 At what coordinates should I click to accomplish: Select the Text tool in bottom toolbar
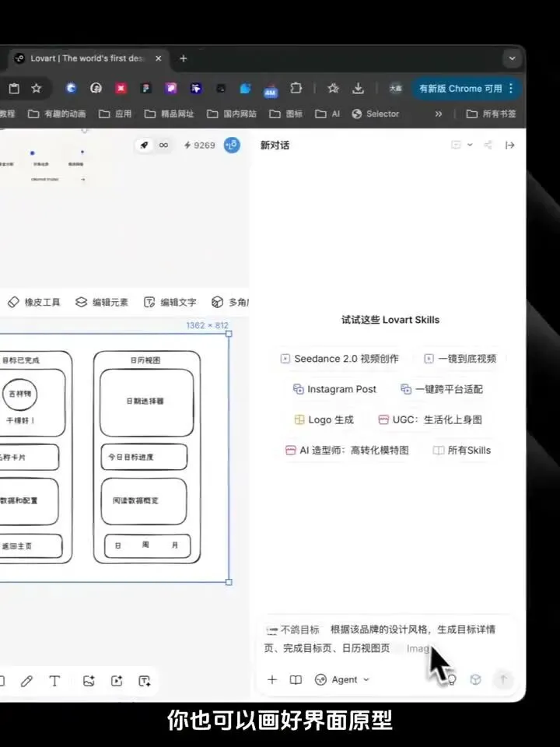(x=54, y=682)
